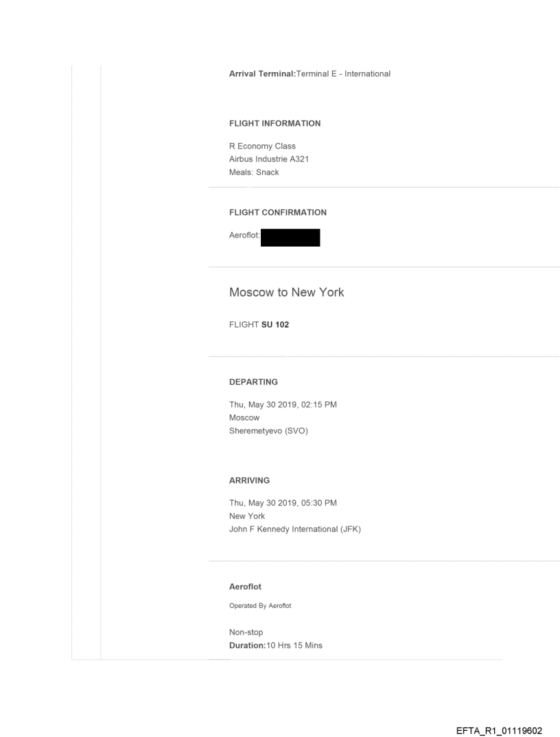Image resolution: width=560 pixels, height=737 pixels.
Task: Click the ARRIVING section heading
Action: [249, 481]
